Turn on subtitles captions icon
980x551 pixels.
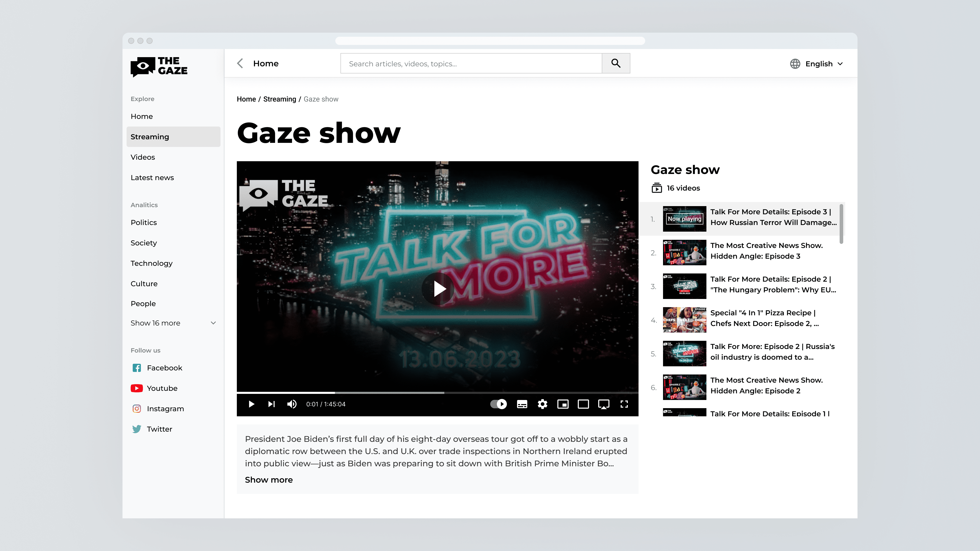[x=522, y=404]
